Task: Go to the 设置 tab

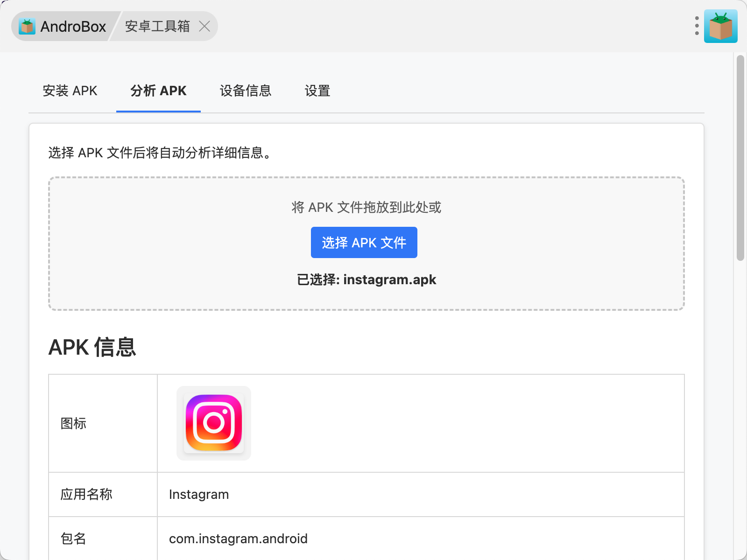Action: 317,91
